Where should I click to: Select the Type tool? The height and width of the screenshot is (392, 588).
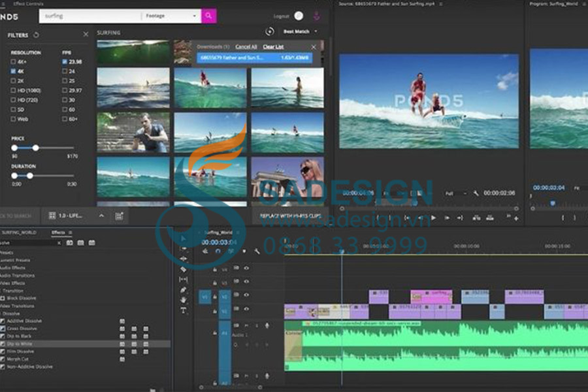coord(184,310)
